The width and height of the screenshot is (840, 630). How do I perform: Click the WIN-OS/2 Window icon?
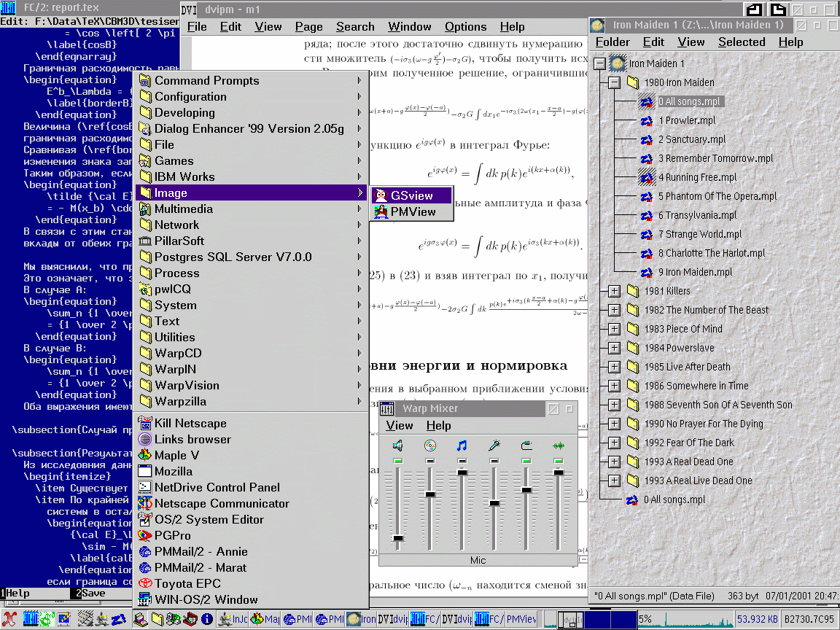point(145,599)
